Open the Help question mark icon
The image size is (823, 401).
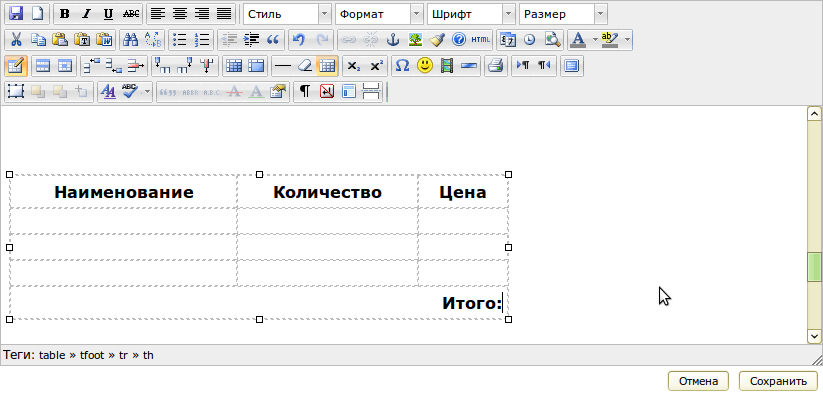[459, 40]
